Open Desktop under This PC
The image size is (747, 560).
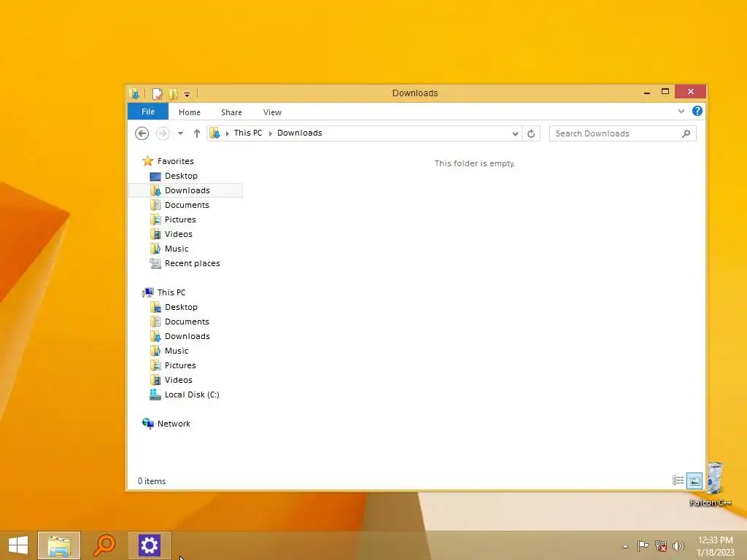[181, 307]
